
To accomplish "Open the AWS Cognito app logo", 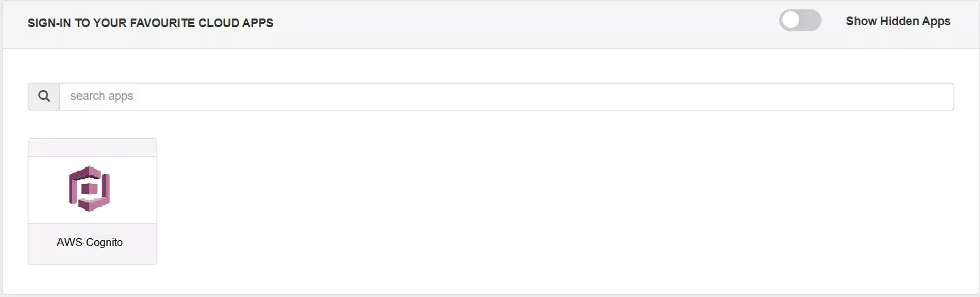I will coord(90,189).
